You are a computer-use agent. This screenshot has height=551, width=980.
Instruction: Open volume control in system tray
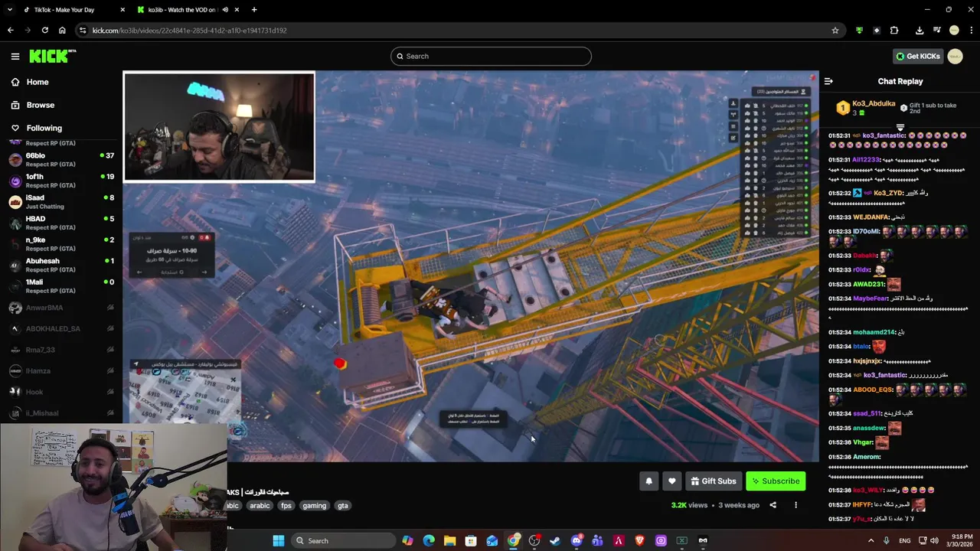pos(934,541)
